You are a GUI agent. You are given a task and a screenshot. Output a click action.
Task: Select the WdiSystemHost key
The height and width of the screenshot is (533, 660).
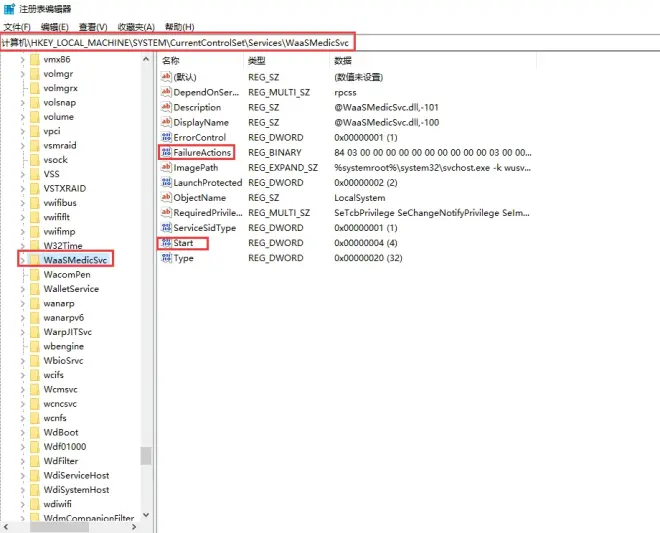[x=76, y=489]
